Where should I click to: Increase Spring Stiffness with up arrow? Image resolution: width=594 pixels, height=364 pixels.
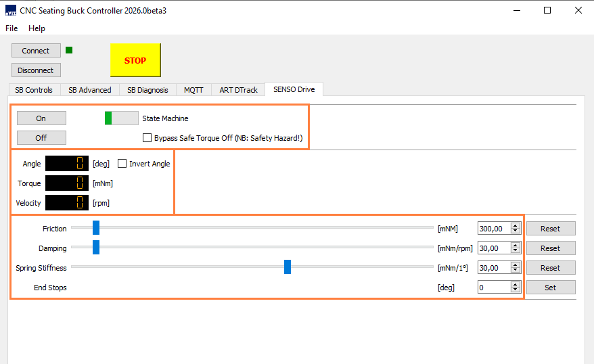[x=515, y=265]
